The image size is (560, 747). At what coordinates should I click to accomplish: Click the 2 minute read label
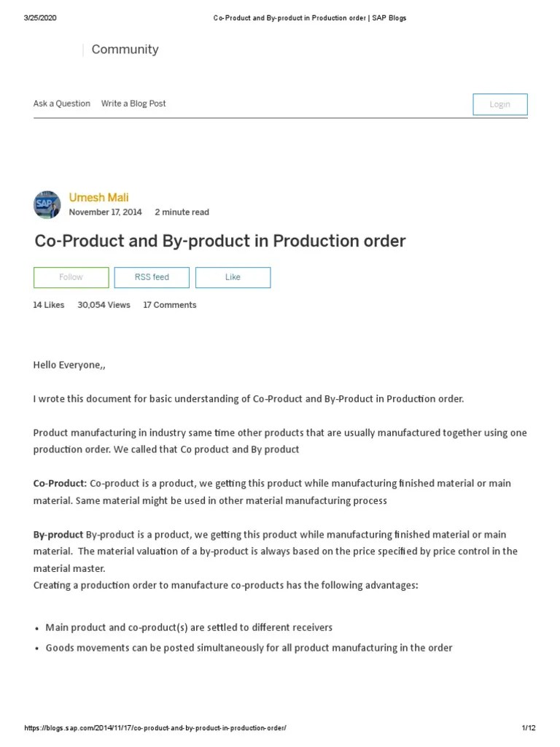pyautogui.click(x=182, y=212)
